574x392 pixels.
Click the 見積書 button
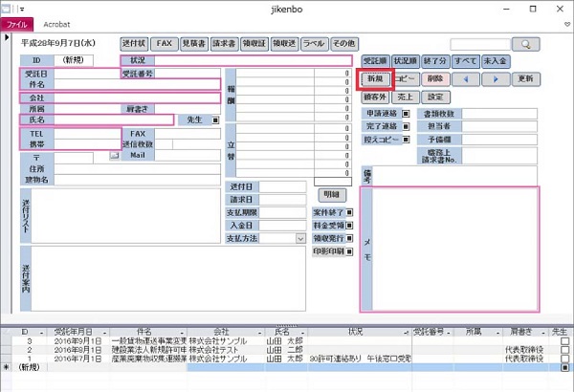click(x=194, y=44)
